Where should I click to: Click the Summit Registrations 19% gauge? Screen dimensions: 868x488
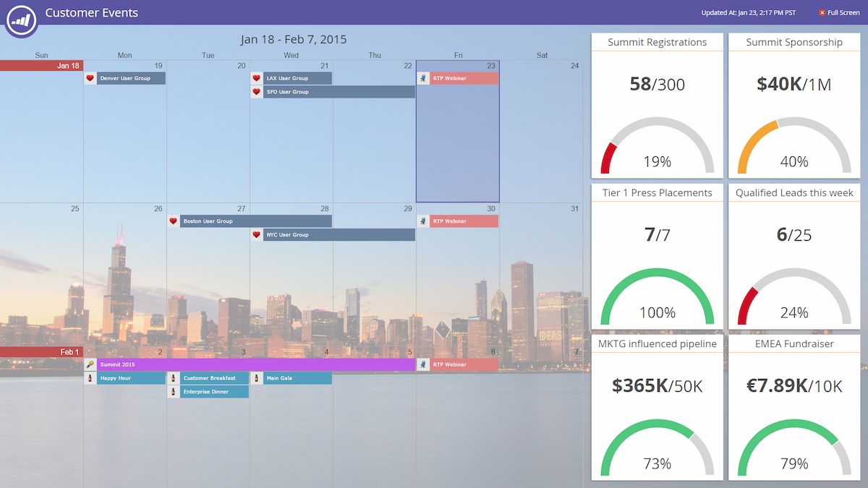657,146
